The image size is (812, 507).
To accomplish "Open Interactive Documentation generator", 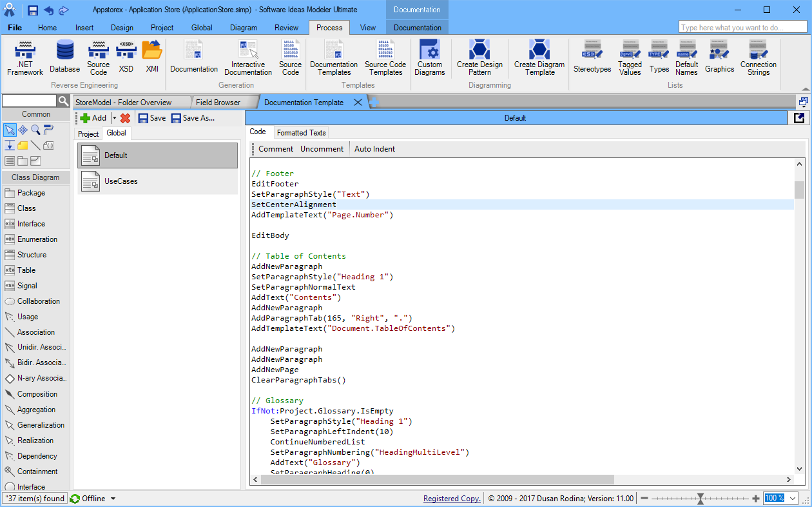I will click(248, 57).
